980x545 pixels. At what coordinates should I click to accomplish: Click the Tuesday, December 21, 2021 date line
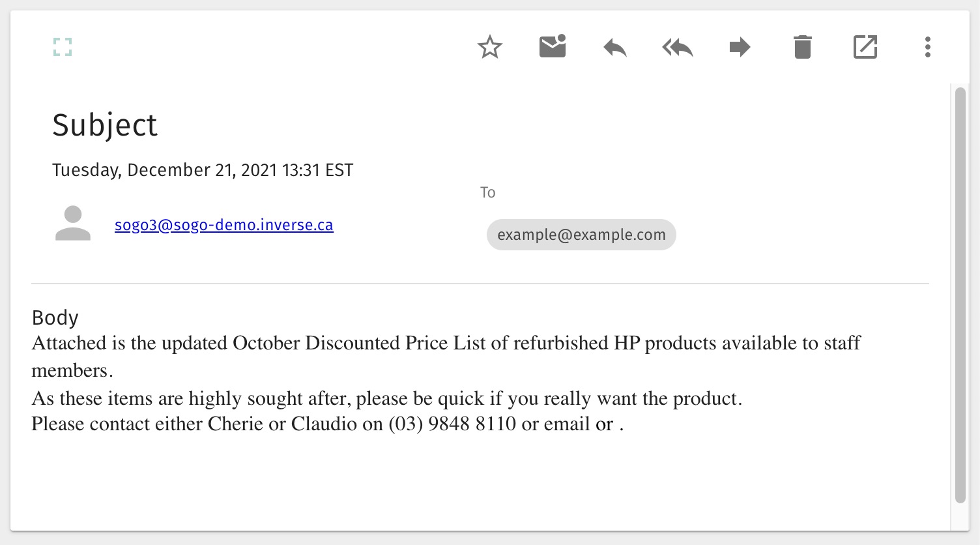click(x=203, y=170)
